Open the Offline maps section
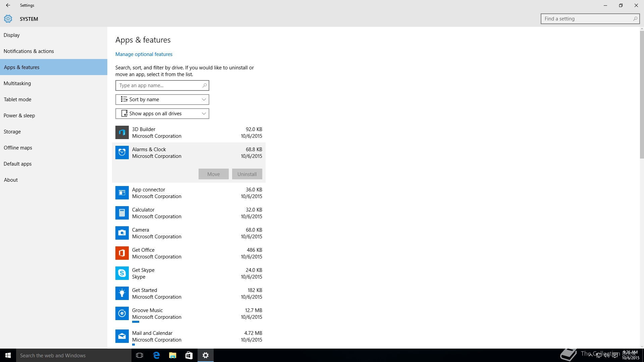The image size is (644, 362). pos(54,148)
